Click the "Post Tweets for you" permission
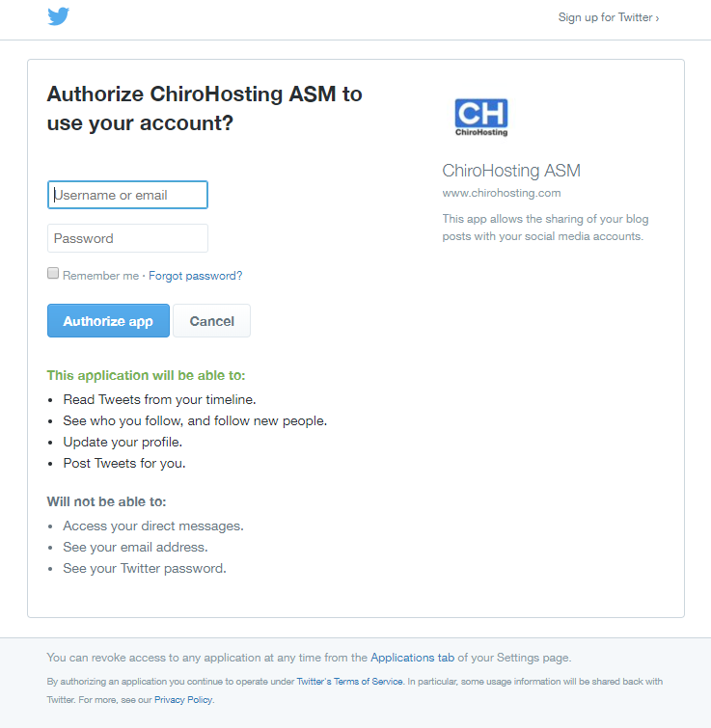Screen dimensions: 711x728 click(x=123, y=463)
